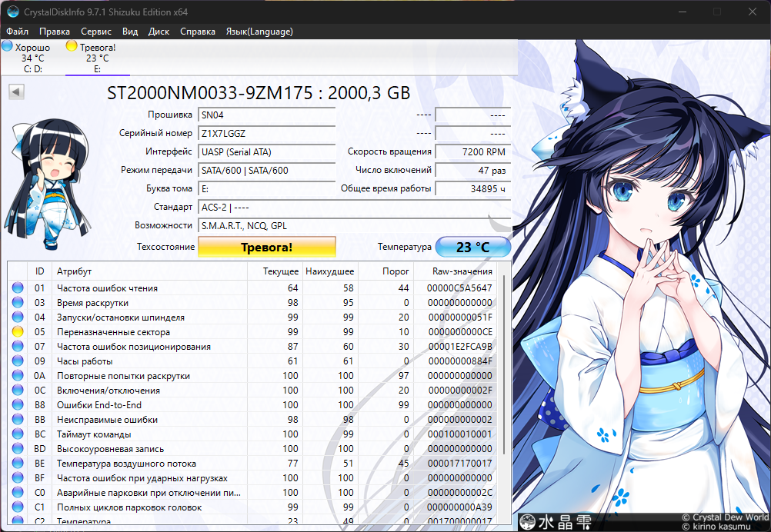This screenshot has height=532, width=771.
Task: Click the drive letter field E:
Action: [x=266, y=188]
